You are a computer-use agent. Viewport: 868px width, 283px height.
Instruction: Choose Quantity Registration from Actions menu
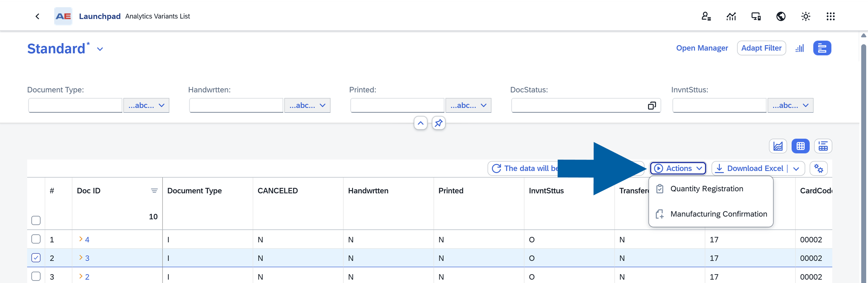[711, 189]
